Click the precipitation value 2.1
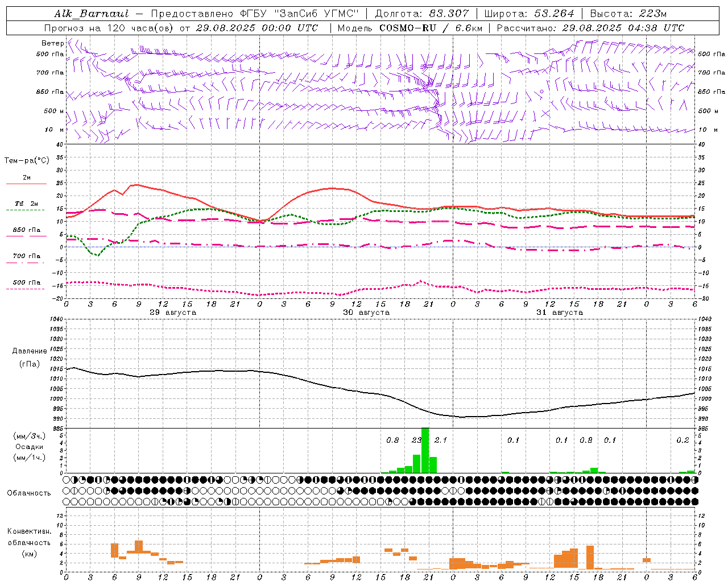Screen dimensions: 728x582 (x=441, y=440)
